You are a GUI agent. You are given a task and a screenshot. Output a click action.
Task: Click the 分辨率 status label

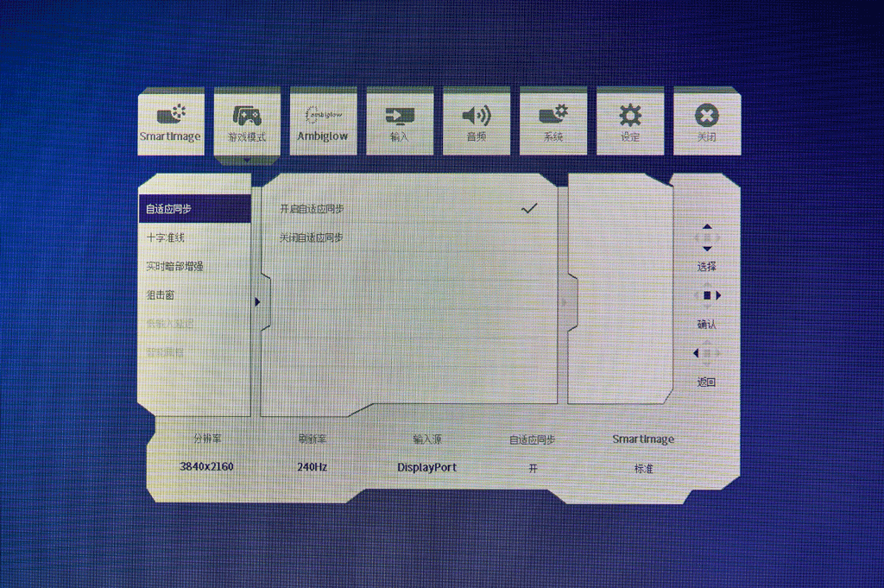coord(207,439)
